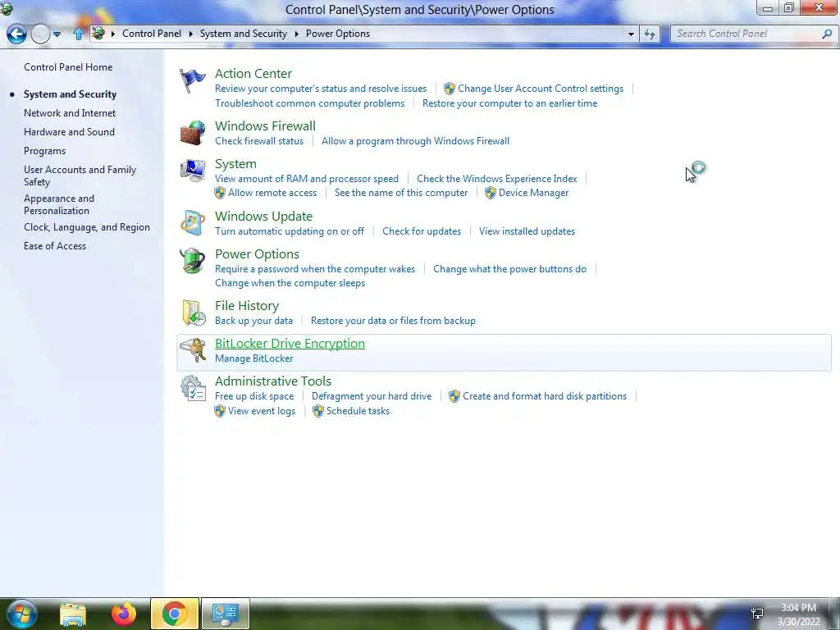Open Change User Account Control settings
This screenshot has height=630, width=840.
(541, 89)
